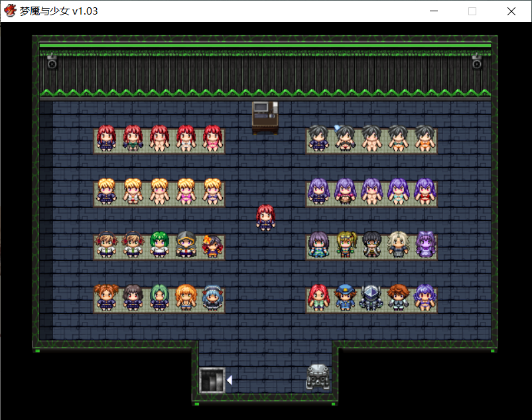The image size is (532, 420).
Task: Click the left wall security camera
Action: pos(52,61)
